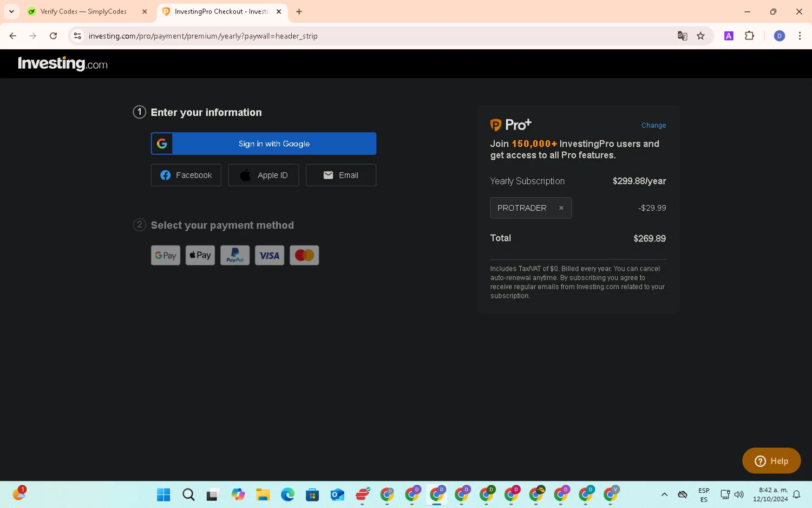Viewport: 812px width, 508px height.
Task: Click the Pro+ plan logo
Action: (511, 125)
